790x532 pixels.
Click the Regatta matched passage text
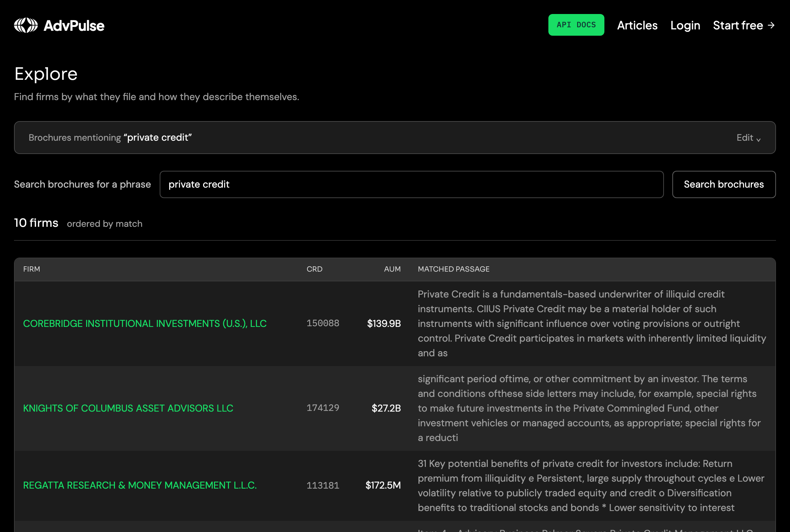tap(591, 485)
